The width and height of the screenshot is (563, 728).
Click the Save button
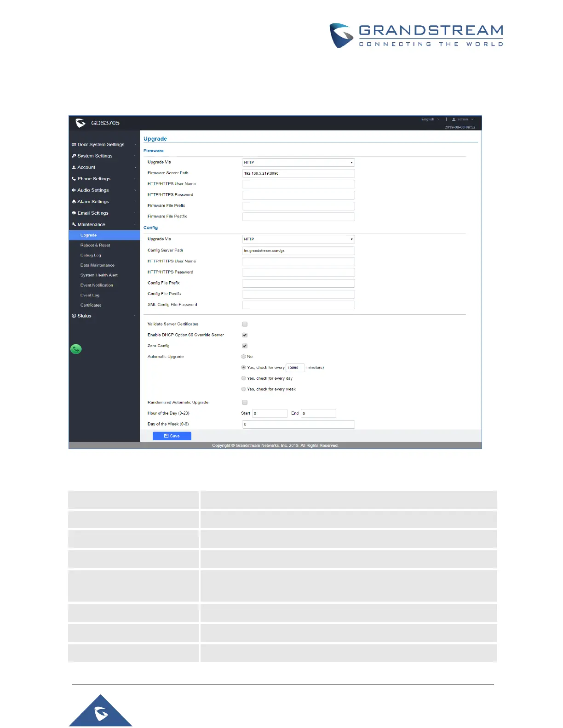(172, 436)
